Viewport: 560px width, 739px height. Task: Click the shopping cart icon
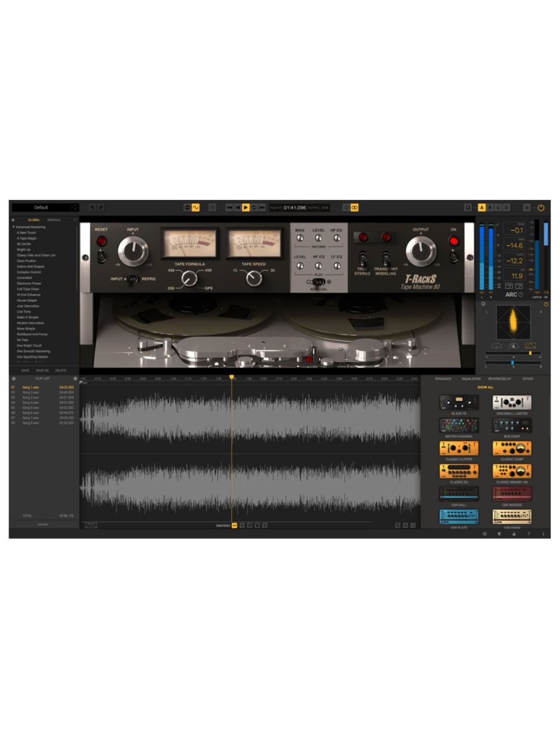pos(499,534)
